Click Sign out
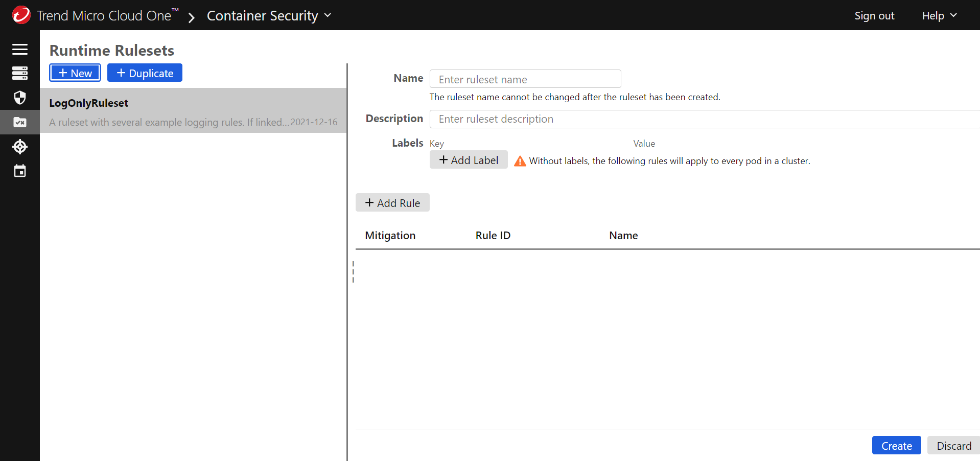This screenshot has width=980, height=461. [x=874, y=16]
